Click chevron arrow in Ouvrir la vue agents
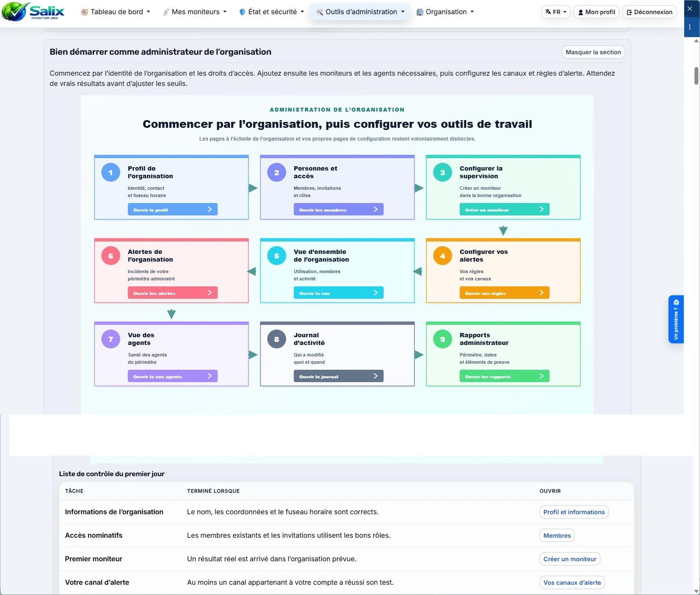The image size is (700, 595). (210, 376)
